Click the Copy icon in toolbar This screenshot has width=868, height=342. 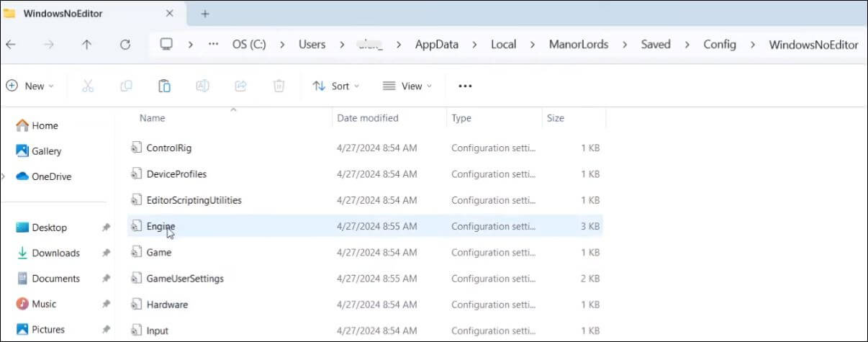[126, 86]
